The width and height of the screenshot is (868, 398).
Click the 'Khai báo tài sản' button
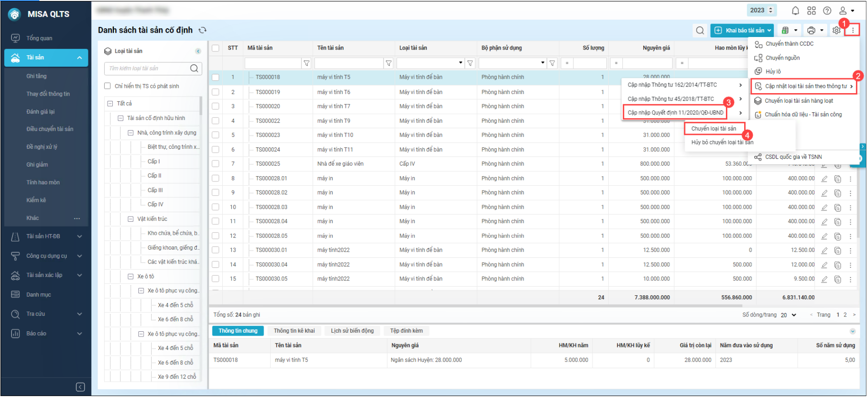click(742, 31)
